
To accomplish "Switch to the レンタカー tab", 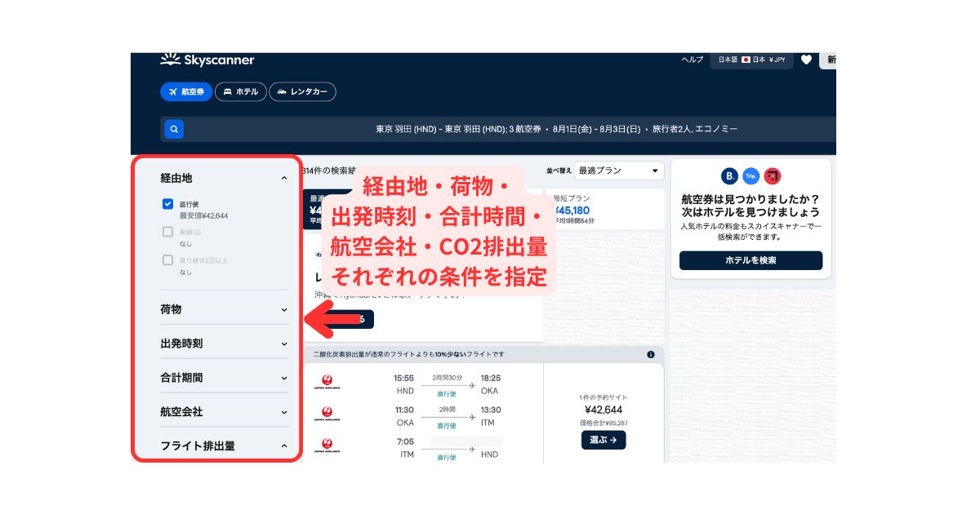I will coord(302,92).
